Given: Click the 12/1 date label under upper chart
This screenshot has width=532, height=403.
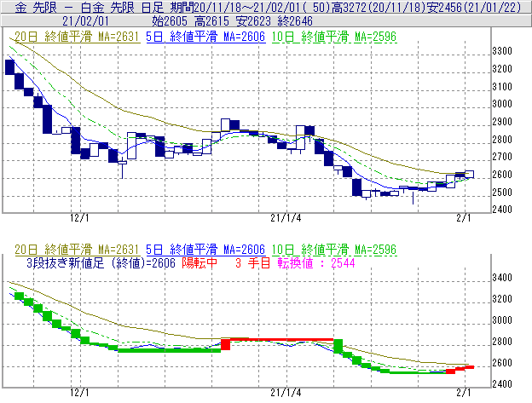Looking at the screenshot, I should click(x=80, y=217).
